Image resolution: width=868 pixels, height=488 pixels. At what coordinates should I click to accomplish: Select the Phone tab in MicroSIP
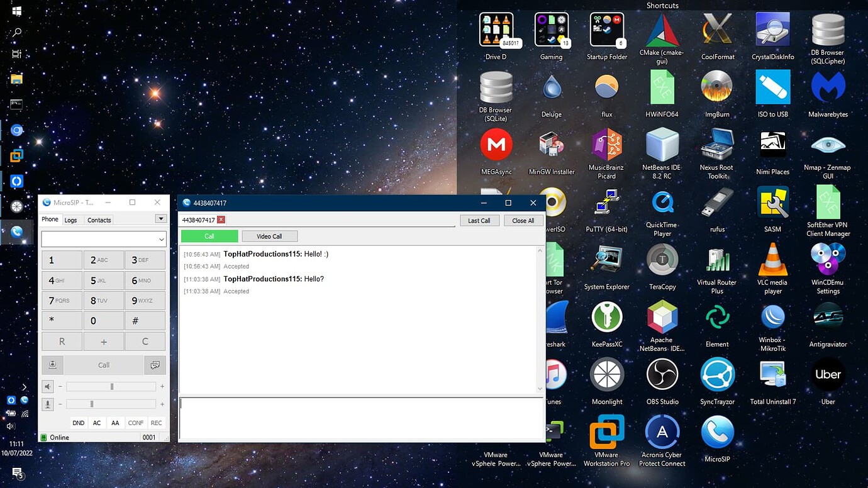(50, 219)
